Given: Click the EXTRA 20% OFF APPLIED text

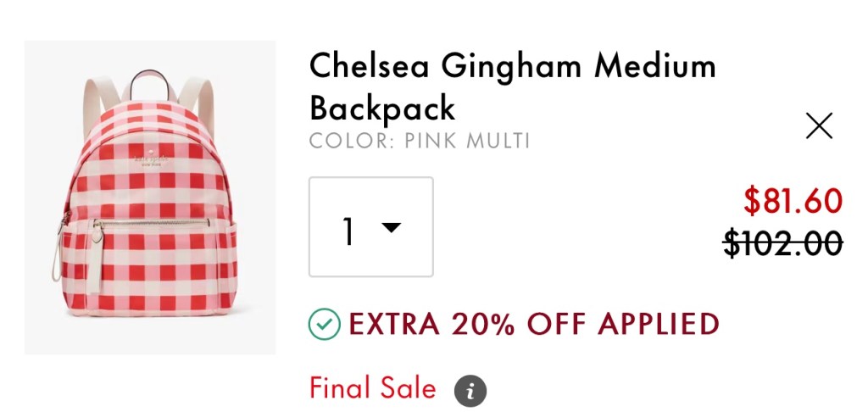Looking at the screenshot, I should (533, 323).
